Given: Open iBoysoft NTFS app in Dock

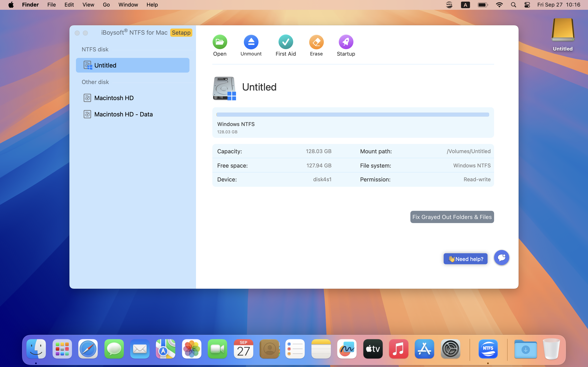Looking at the screenshot, I should click(488, 349).
